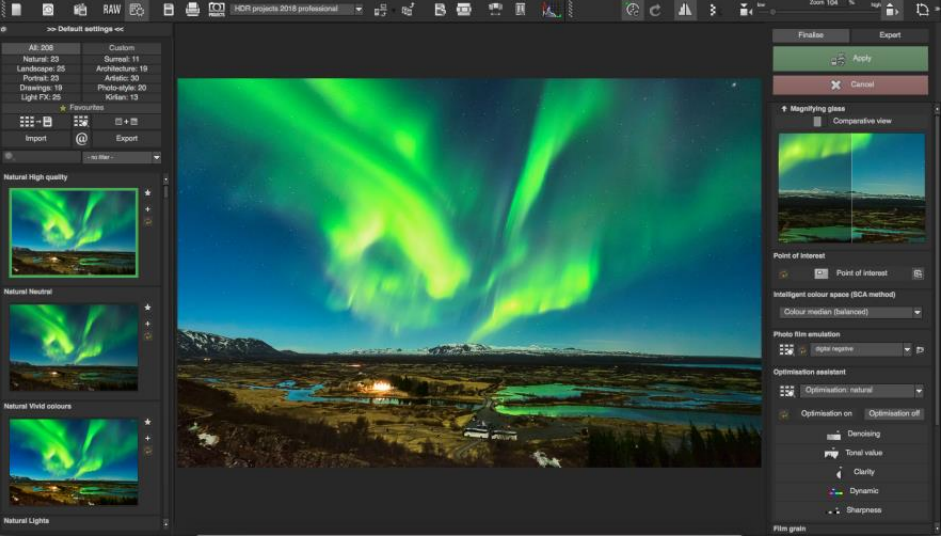Image resolution: width=941 pixels, height=536 pixels.
Task: Toggle the Comparative view checkbox
Action: tap(817, 121)
